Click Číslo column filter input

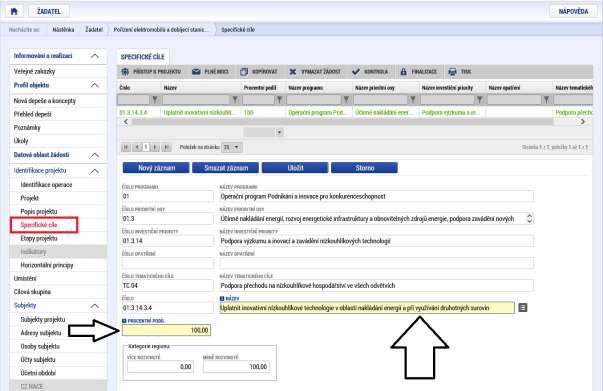[133, 100]
